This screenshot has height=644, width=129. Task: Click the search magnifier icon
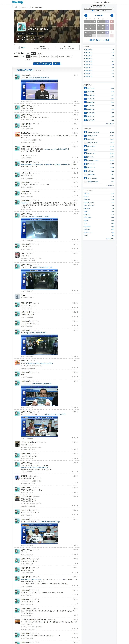[112, 8]
